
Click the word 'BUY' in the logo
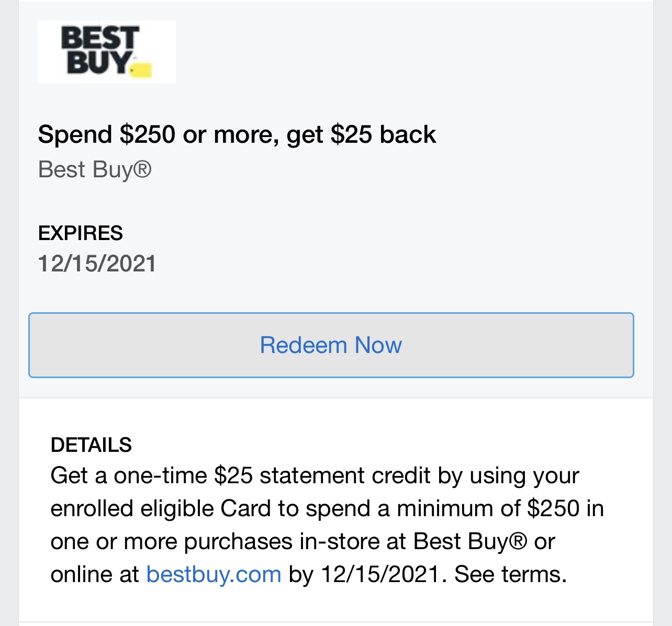[98, 63]
